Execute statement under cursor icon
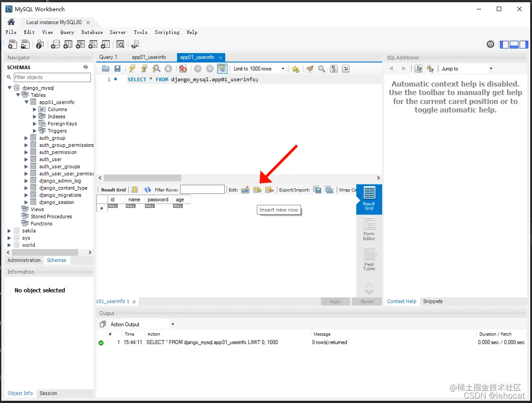The image size is (532, 403). (144, 69)
